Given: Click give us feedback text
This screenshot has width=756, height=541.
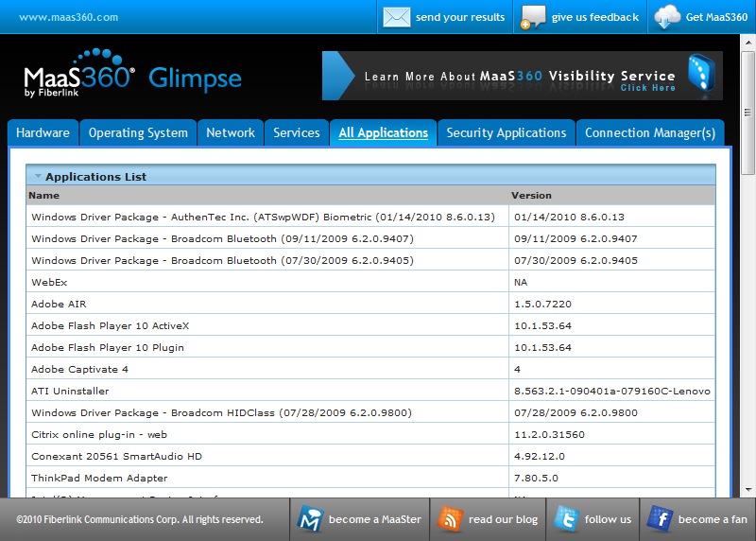Looking at the screenshot, I should coord(595,17).
